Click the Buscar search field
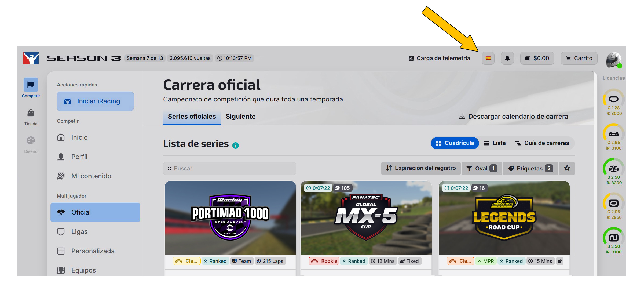Screen dimensions: 644x294 [x=229, y=169]
